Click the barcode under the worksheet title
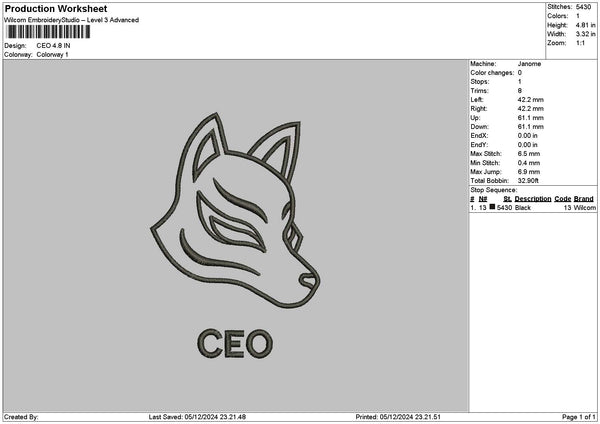Image resolution: width=600 pixels, height=424 pixels. click(x=48, y=32)
